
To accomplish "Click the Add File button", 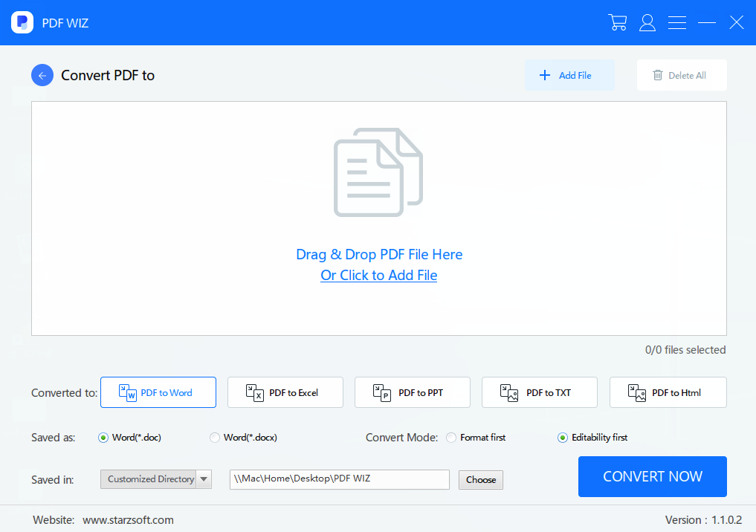I will (569, 75).
